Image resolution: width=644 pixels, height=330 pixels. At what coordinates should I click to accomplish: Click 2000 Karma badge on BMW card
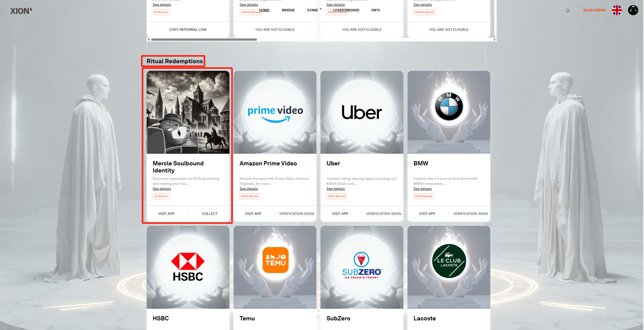coord(424,196)
